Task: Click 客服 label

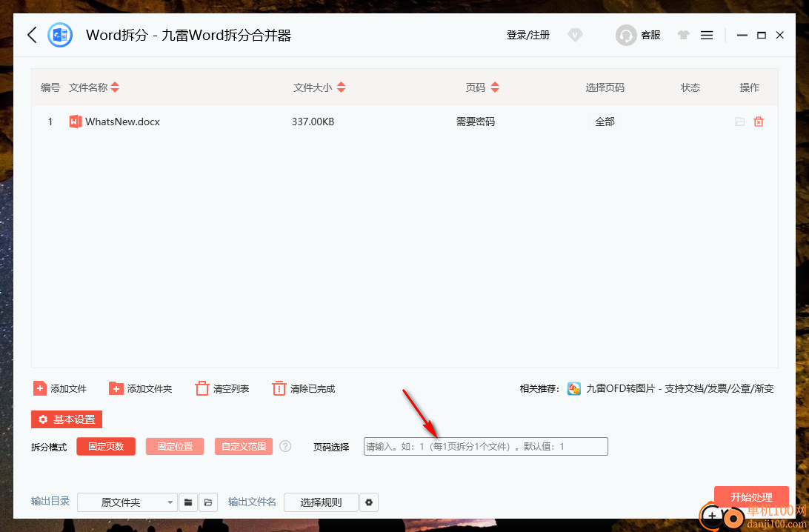Action: (x=650, y=35)
